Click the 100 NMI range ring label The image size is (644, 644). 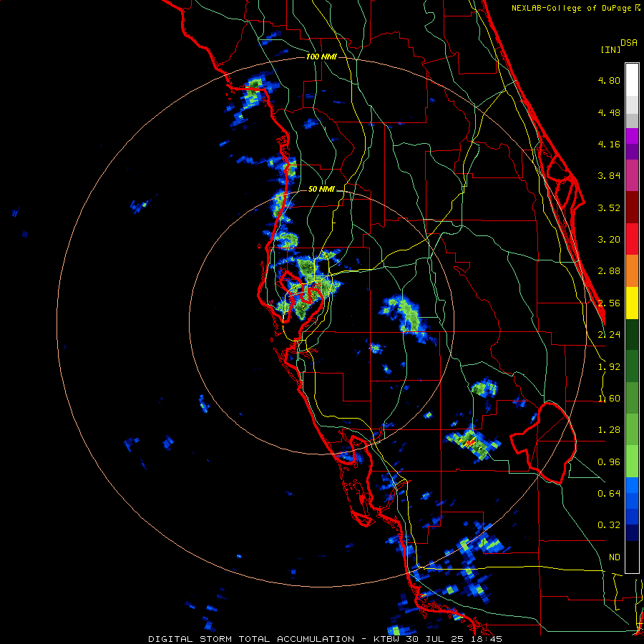click(321, 57)
